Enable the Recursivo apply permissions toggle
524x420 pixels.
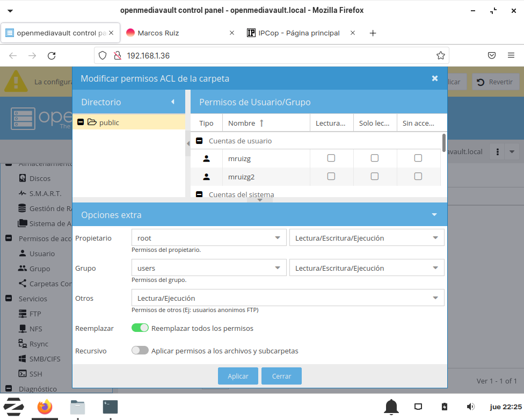click(x=140, y=351)
